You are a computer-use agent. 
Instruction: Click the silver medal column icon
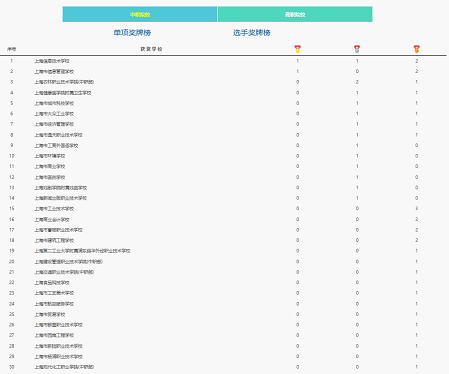tap(357, 49)
